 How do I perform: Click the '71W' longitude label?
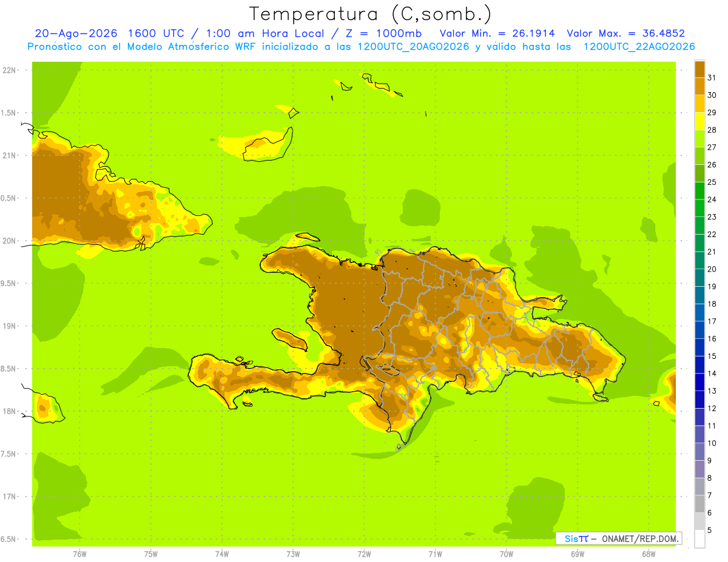point(435,554)
